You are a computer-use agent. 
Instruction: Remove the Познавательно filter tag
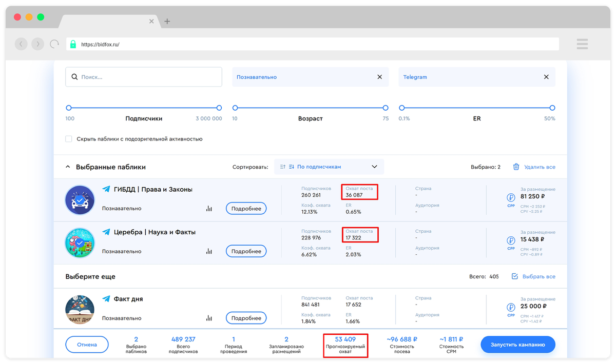(380, 77)
